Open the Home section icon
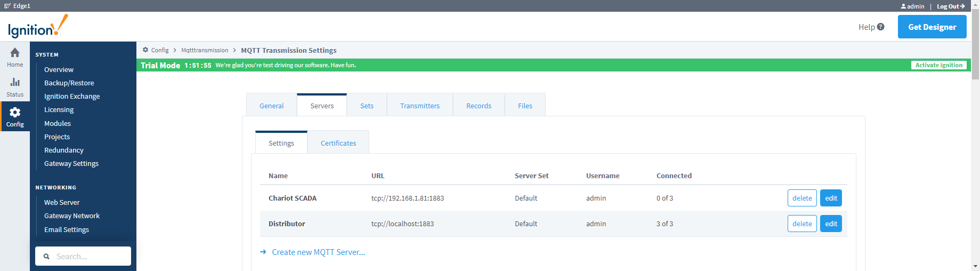Screen dimensions: 980x271 pos(15,52)
